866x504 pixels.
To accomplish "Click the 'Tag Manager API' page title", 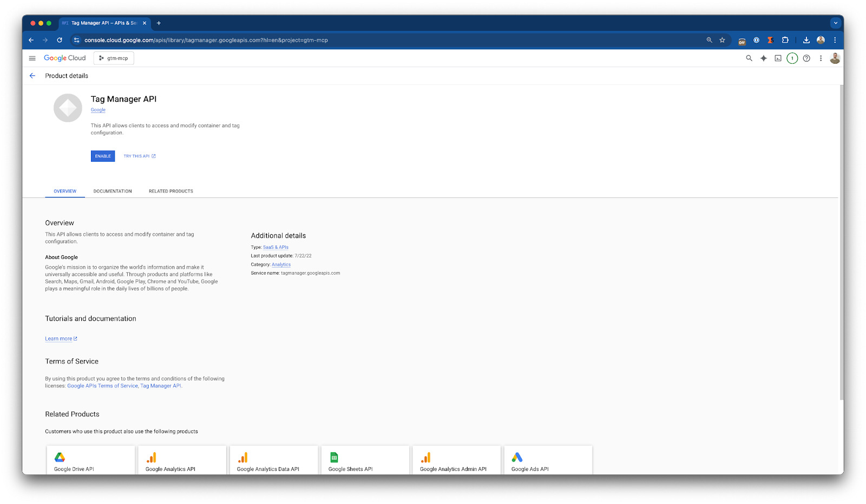I will [x=123, y=99].
